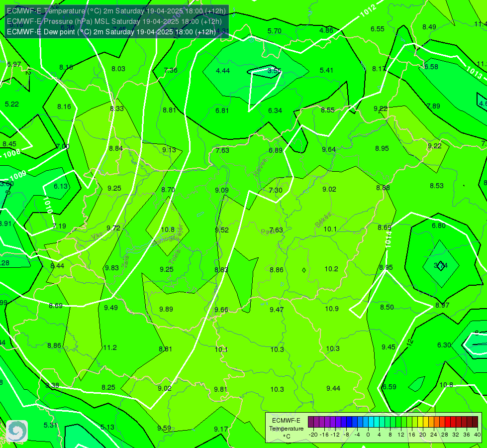
Task: Click the 5.70 temperature value
Action: click(275, 31)
